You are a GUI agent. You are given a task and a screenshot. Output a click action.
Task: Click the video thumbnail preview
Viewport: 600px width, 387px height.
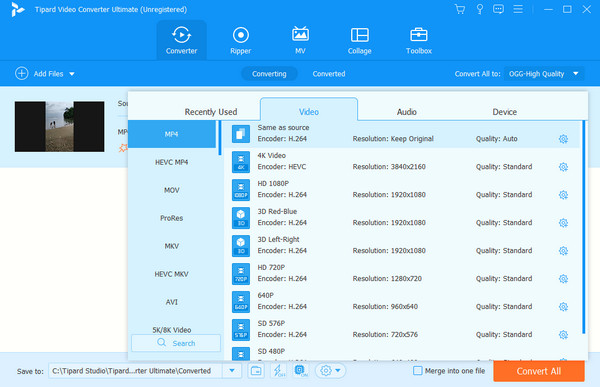tap(59, 126)
